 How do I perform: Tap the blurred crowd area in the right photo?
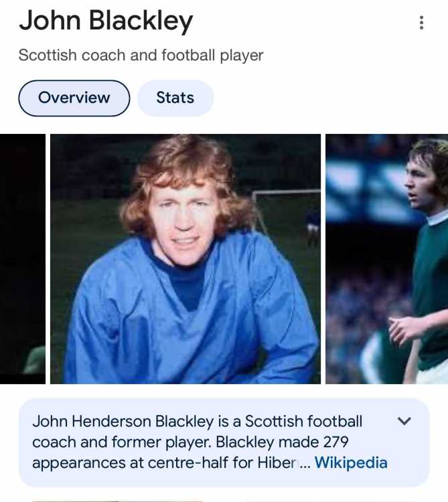(365, 307)
